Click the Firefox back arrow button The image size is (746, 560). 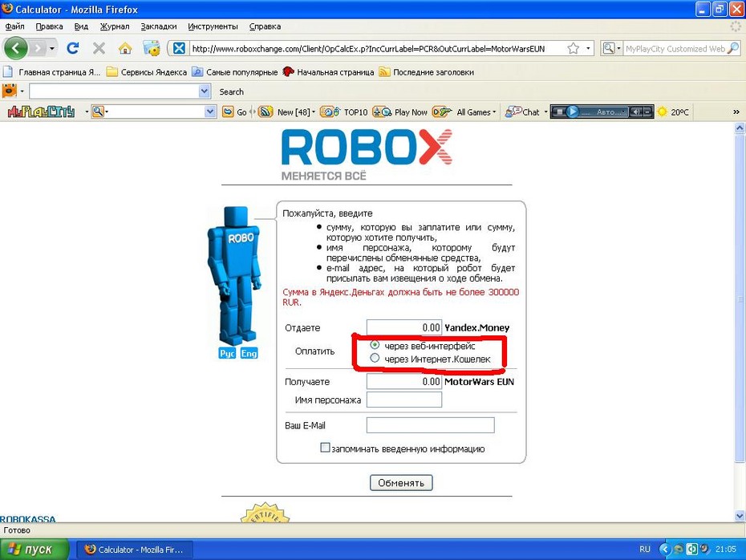(16, 48)
